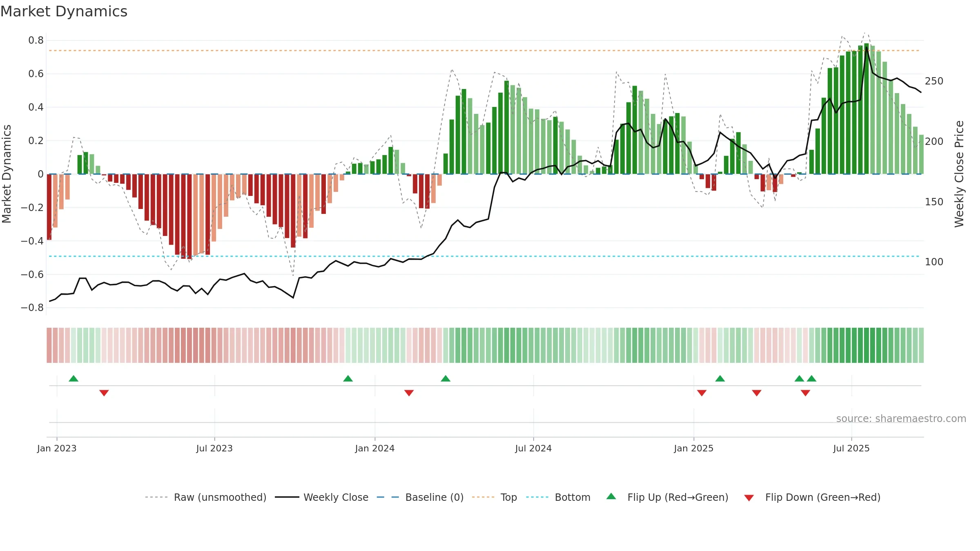980x551 pixels.
Task: Click the 'Jul 2024' x-axis label
Action: coord(533,448)
